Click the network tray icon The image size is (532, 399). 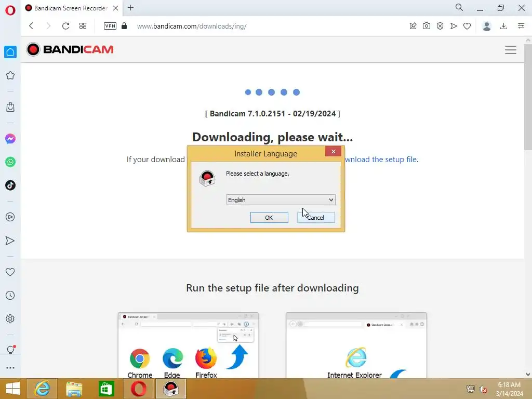(470, 389)
